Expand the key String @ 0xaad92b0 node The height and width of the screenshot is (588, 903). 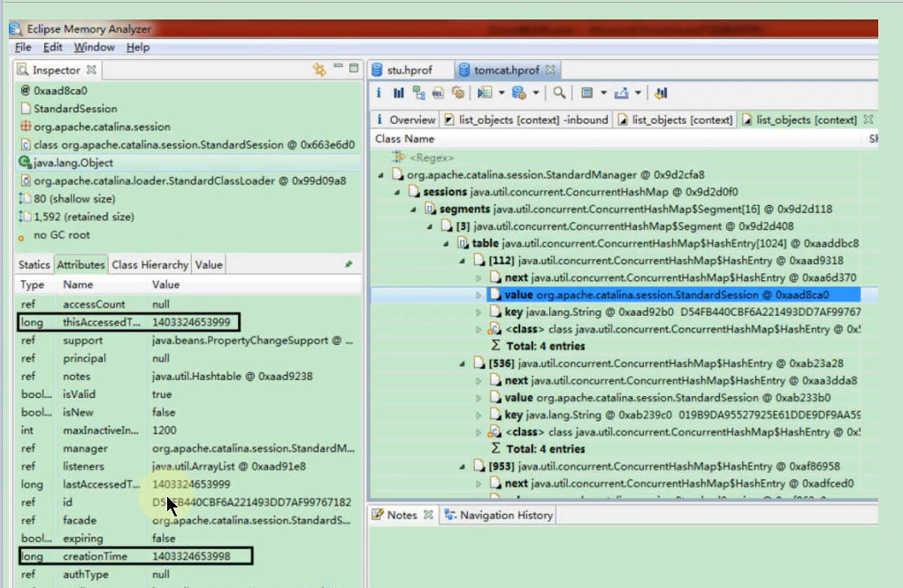tap(478, 312)
